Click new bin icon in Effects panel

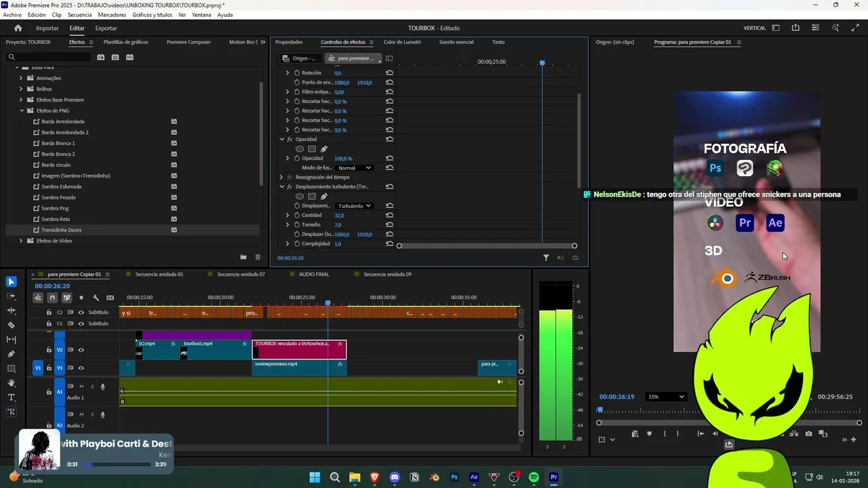pos(243,257)
